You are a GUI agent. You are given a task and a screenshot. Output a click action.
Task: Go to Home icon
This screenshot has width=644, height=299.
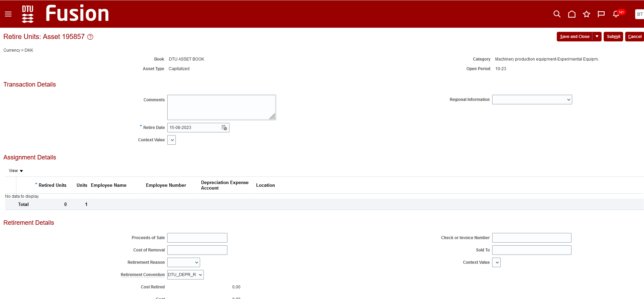coord(572,14)
